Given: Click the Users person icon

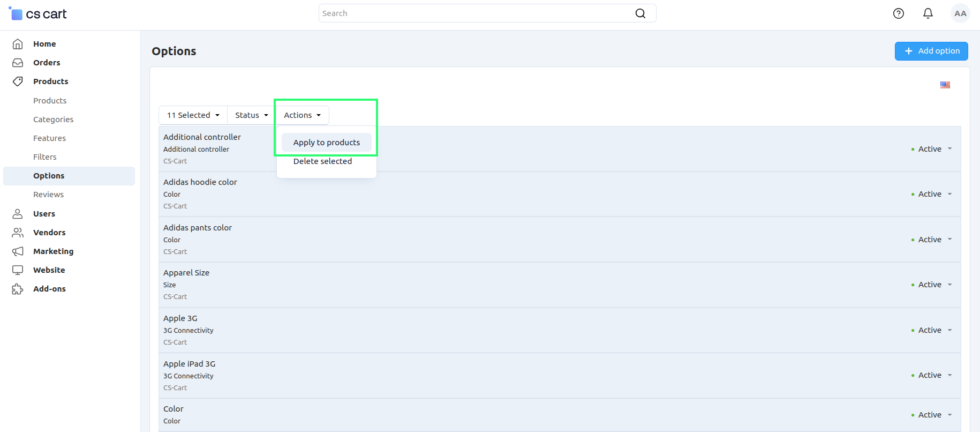Looking at the screenshot, I should (x=18, y=214).
